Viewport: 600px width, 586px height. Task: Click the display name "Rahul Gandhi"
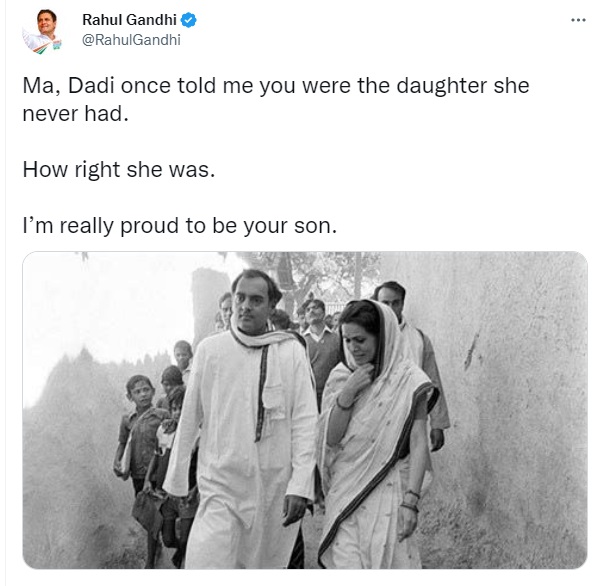tap(130, 20)
